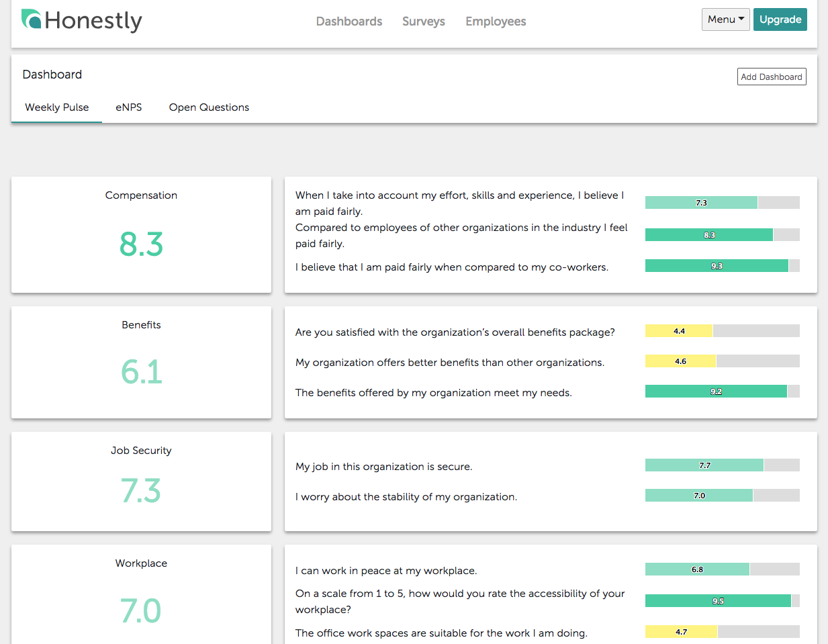Image resolution: width=828 pixels, height=644 pixels.
Task: Click the Honestly logo icon
Action: (32, 19)
